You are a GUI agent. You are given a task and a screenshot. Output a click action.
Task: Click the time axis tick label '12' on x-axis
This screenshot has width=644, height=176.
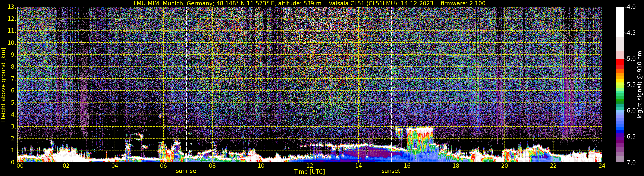(310, 166)
